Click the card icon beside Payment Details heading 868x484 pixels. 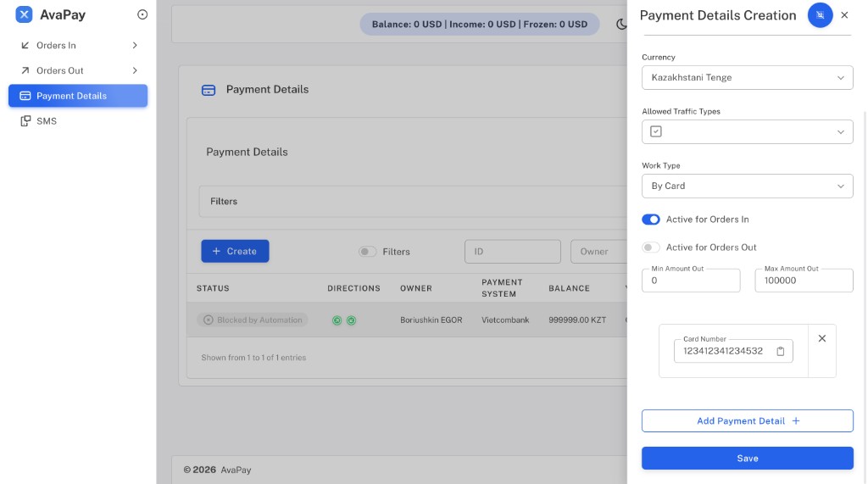point(209,90)
